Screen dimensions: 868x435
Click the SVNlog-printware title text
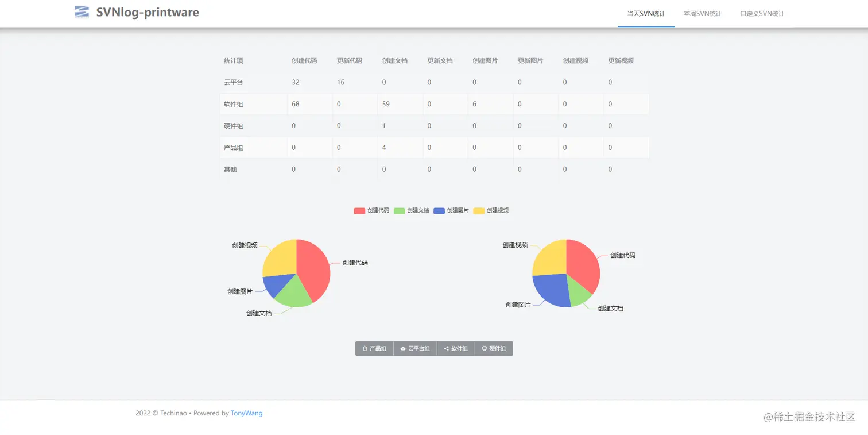[148, 12]
